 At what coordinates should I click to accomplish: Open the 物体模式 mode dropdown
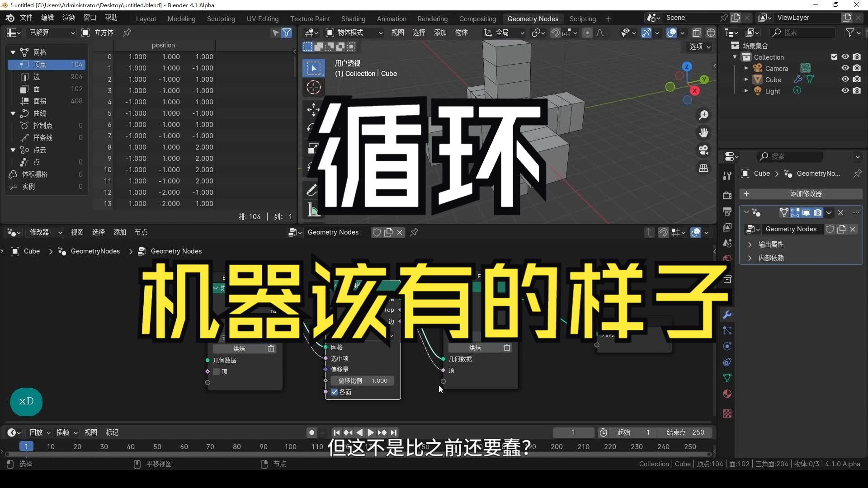354,33
